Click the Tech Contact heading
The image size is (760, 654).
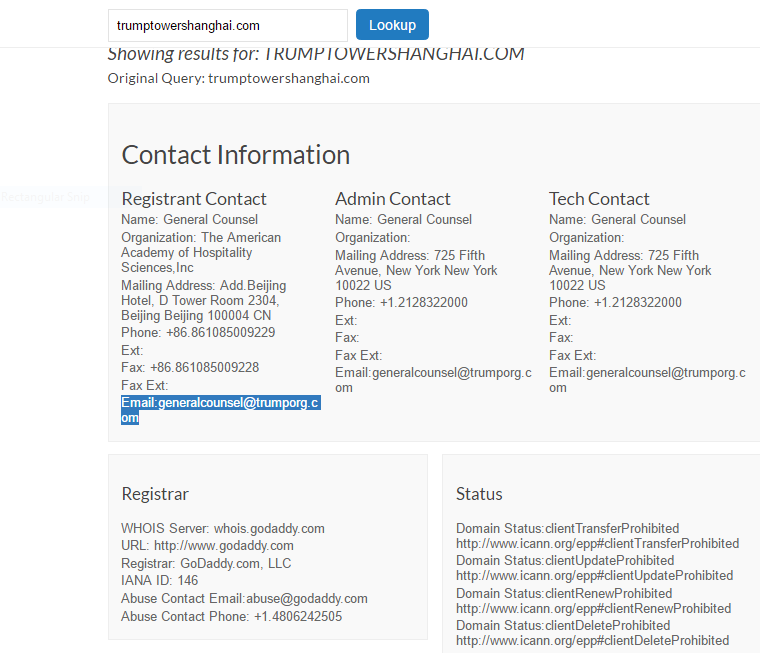pos(599,199)
